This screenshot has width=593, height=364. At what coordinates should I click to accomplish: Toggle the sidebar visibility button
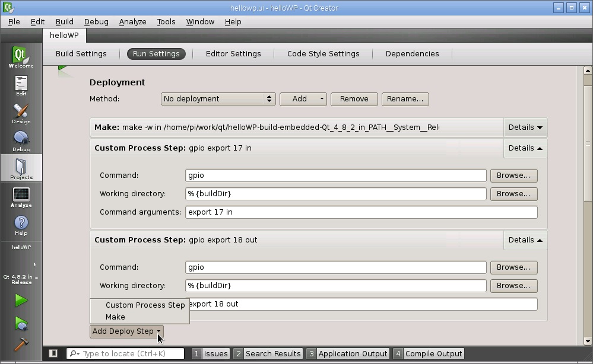tap(53, 353)
